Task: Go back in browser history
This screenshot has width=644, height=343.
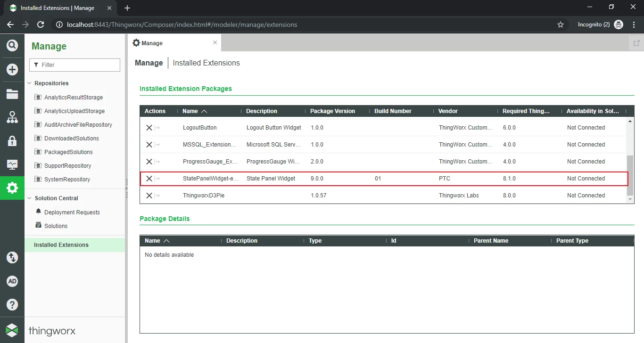Action: (x=10, y=24)
